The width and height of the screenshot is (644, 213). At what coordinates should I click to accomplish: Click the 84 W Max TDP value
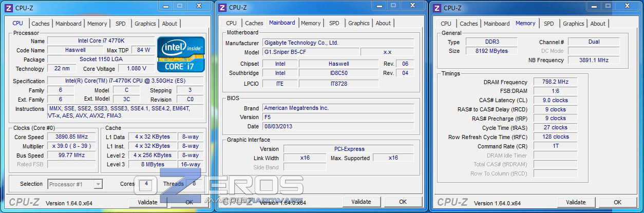tap(144, 50)
